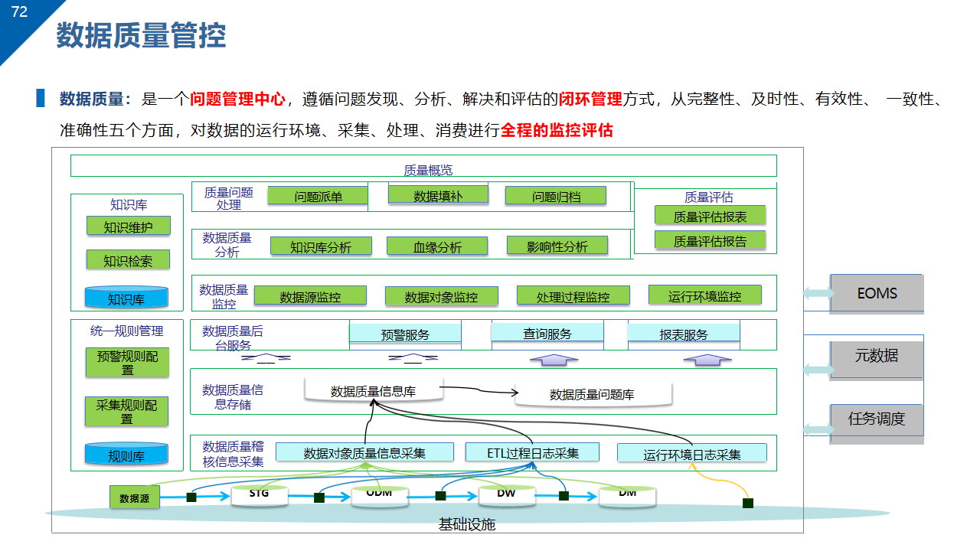Click the ETL过程日志采集 box

click(533, 452)
